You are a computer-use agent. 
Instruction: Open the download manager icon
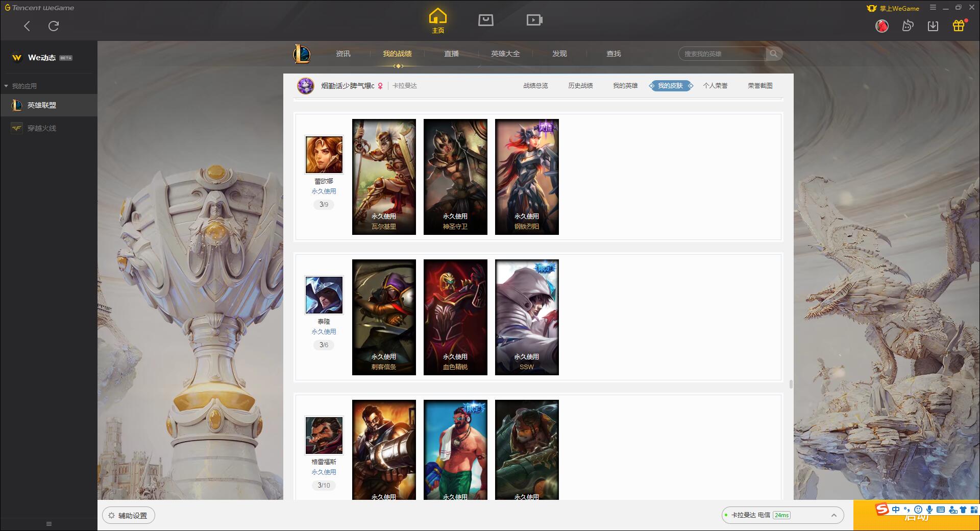coord(933,26)
